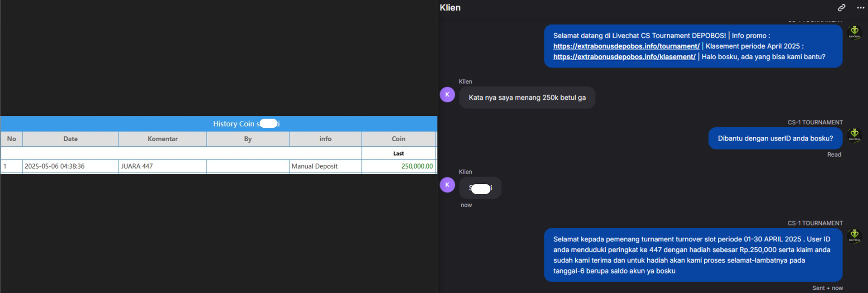Click the 'Klien' sender name above the redacted user ID
Image resolution: width=868 pixels, height=293 pixels.
[465, 172]
